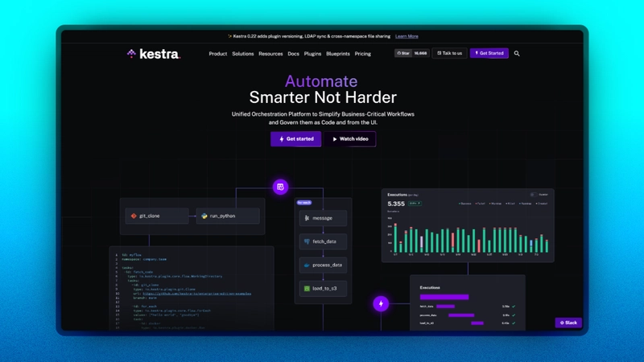Open the Product menu
This screenshot has width=644, height=362.
pos(217,54)
